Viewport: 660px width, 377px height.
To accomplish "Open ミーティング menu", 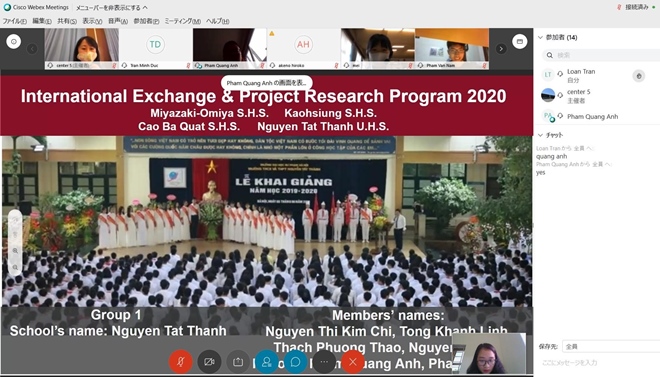I will (x=182, y=21).
